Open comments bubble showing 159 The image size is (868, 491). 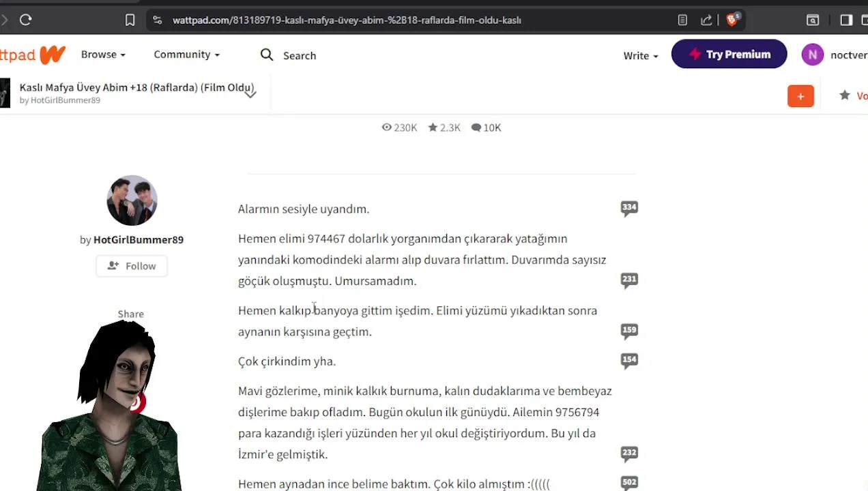pos(629,331)
